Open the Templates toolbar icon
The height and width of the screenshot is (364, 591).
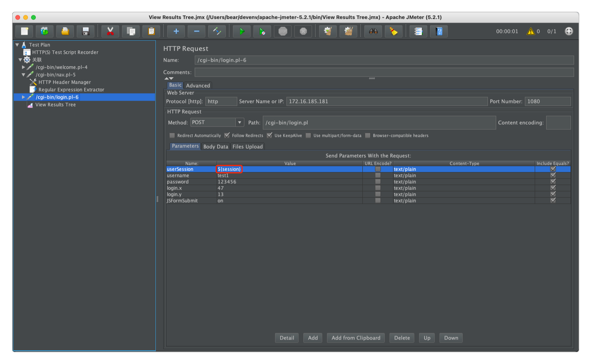coord(45,31)
